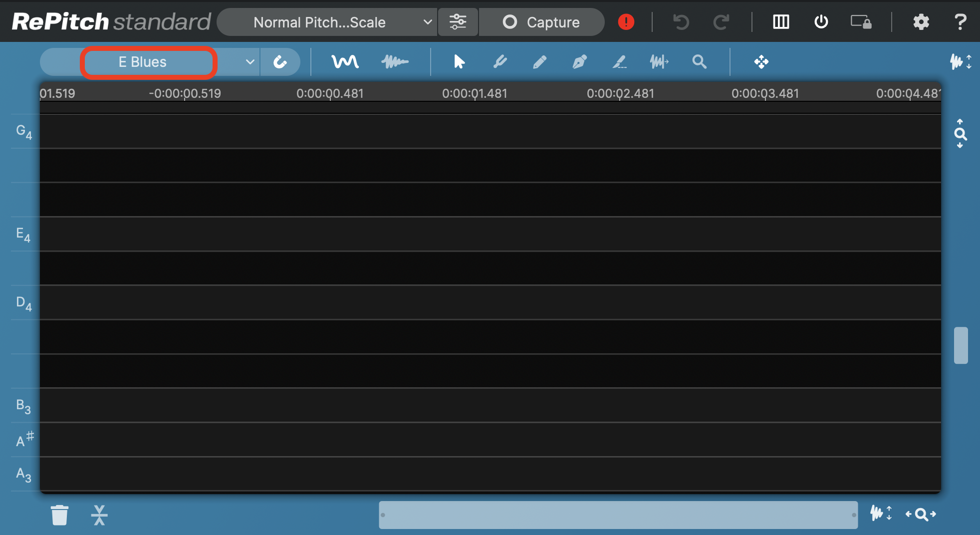Select the arrow selection tool
This screenshot has height=535, width=980.
click(459, 62)
